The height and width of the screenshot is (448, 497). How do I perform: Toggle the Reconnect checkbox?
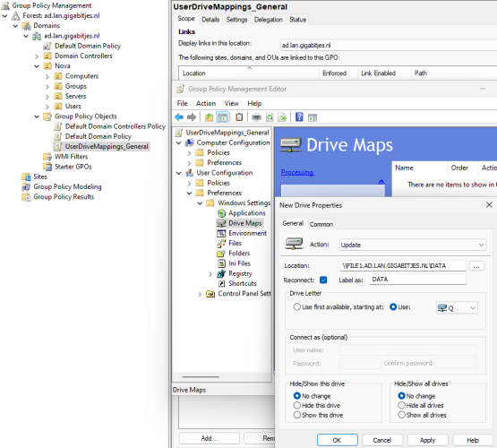tap(323, 280)
